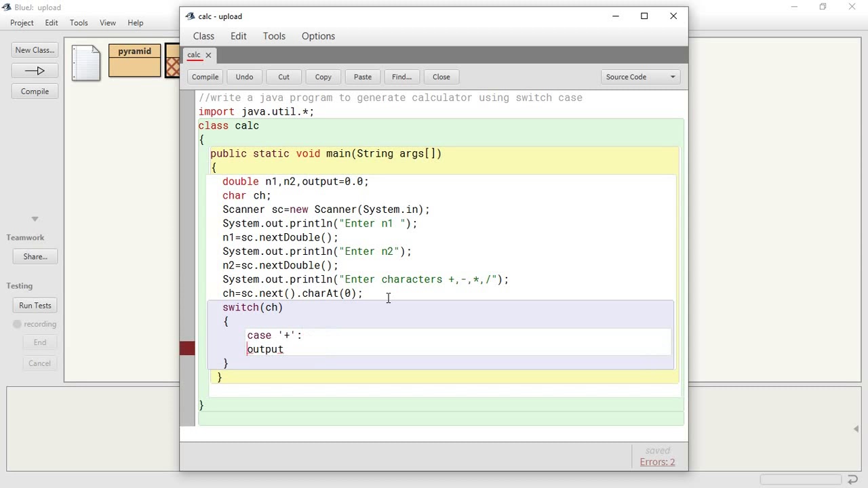Image resolution: width=868 pixels, height=488 pixels.
Task: Click the editor Close button
Action: [441, 77]
